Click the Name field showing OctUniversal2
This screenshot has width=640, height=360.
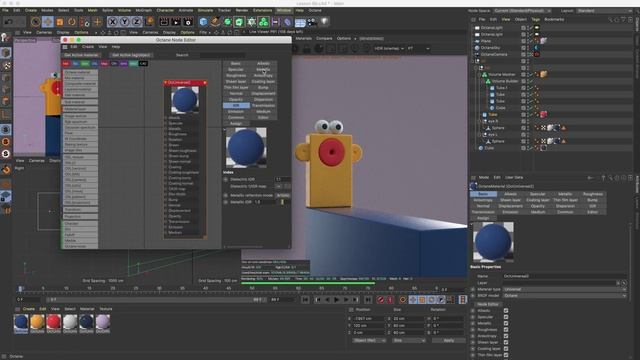point(564,276)
